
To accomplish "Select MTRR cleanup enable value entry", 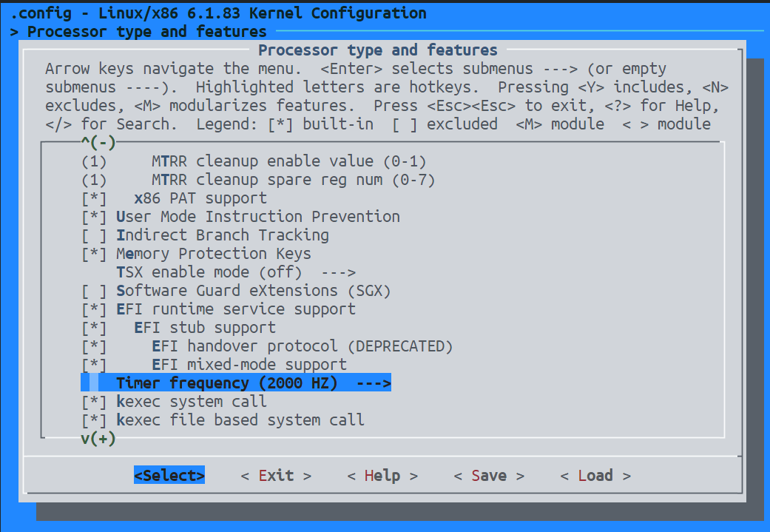I will (x=288, y=161).
